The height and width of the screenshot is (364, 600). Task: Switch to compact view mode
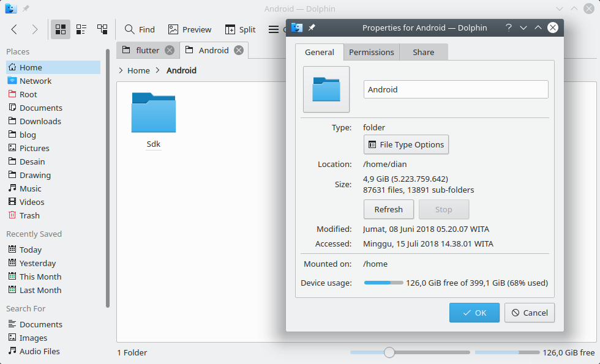pos(81,29)
